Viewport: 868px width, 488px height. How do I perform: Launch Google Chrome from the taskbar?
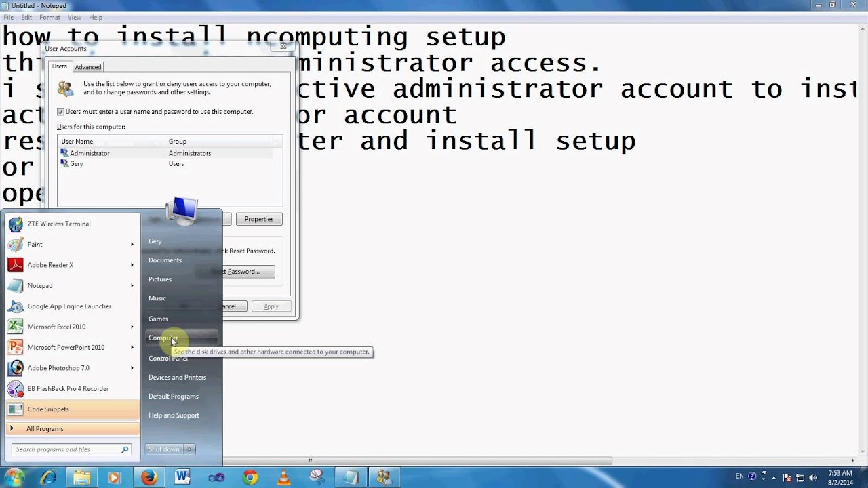(x=250, y=477)
